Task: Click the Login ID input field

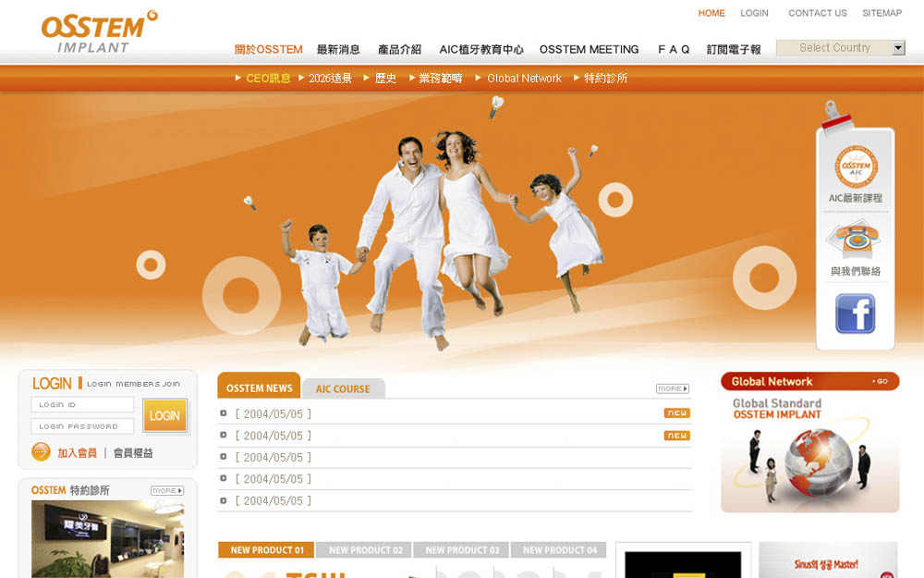Action: tap(82, 405)
